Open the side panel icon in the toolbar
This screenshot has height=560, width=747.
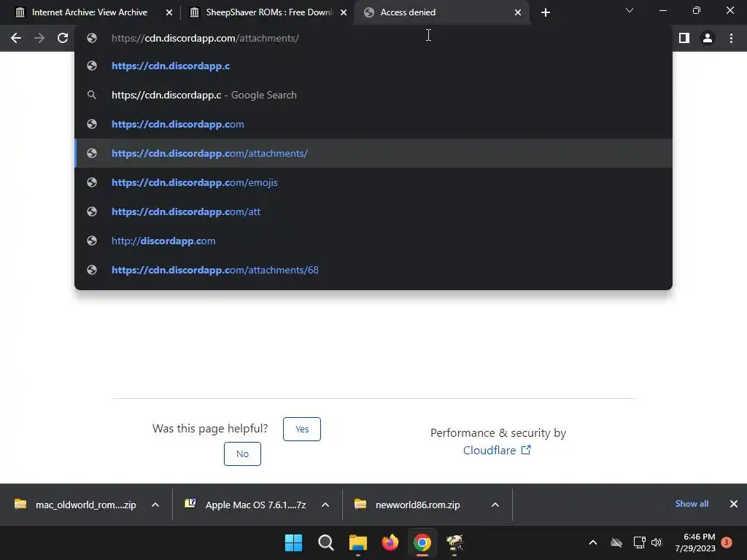click(x=684, y=38)
